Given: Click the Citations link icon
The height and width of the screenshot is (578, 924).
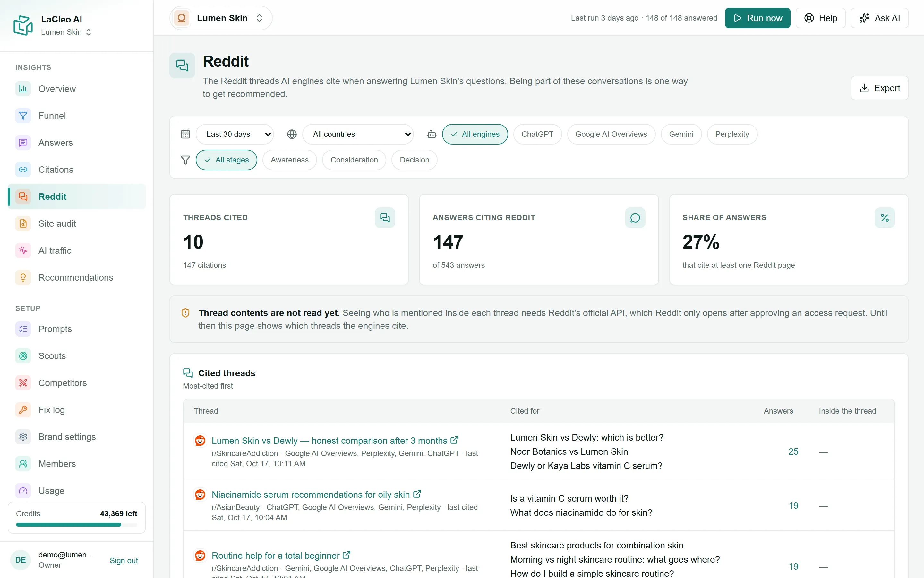Looking at the screenshot, I should click(x=23, y=170).
